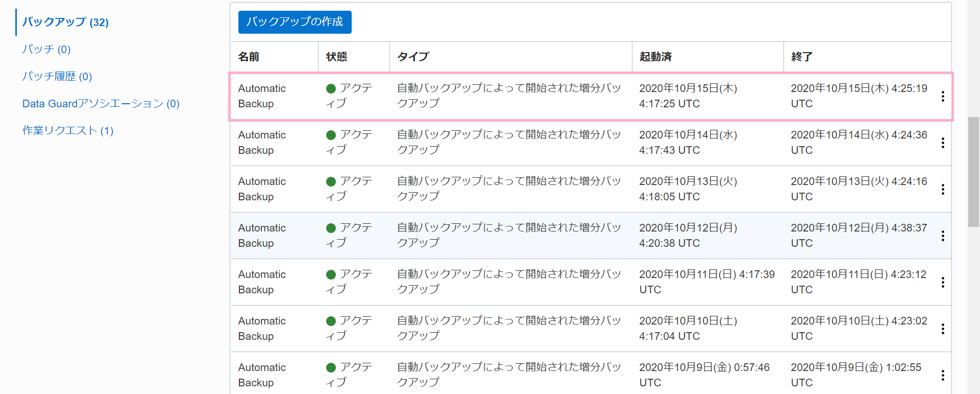Click Automatic Backup name in October 15 row
Screen dimensions: 980x394
point(262,96)
